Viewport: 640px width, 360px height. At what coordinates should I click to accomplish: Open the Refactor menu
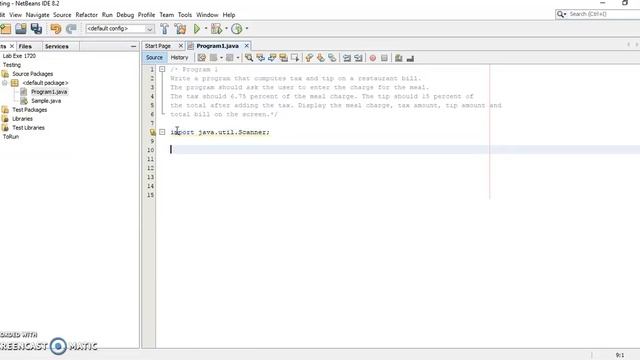[x=87, y=15]
